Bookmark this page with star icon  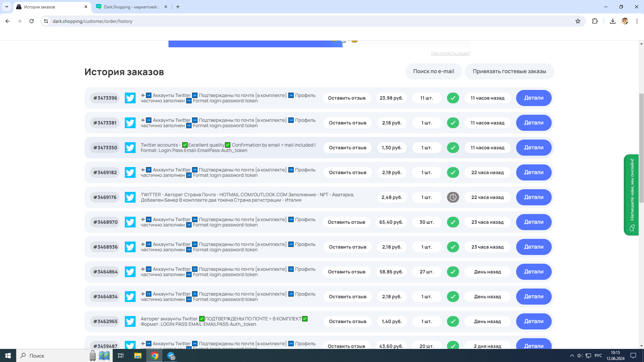[578, 21]
